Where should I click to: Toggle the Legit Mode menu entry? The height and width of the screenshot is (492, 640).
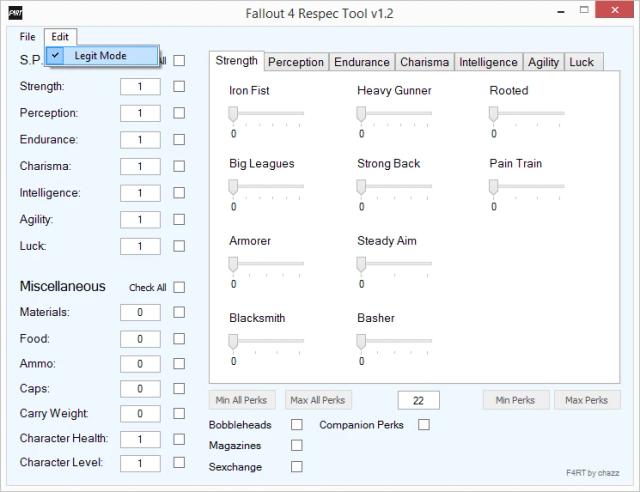coord(102,56)
